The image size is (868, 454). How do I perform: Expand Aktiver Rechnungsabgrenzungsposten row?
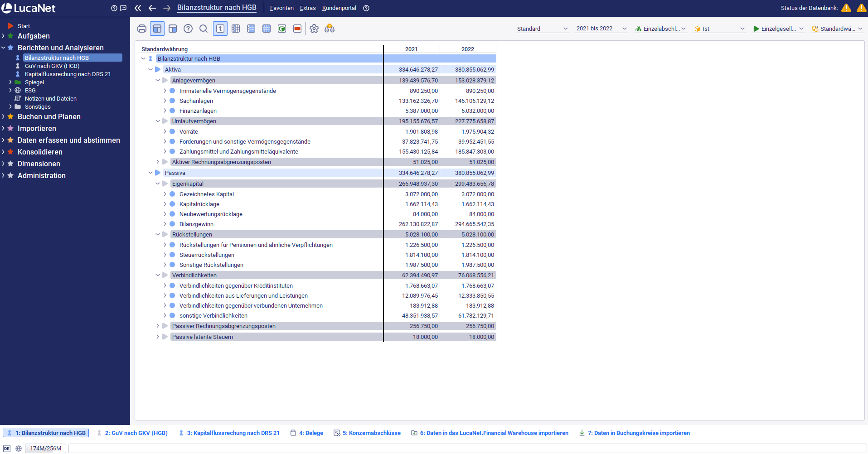click(158, 162)
